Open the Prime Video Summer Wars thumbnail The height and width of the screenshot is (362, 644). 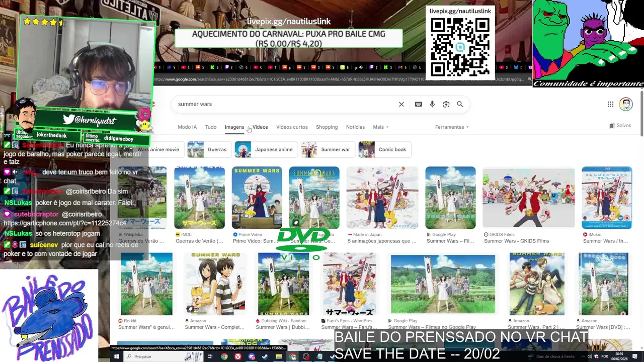pos(257,198)
